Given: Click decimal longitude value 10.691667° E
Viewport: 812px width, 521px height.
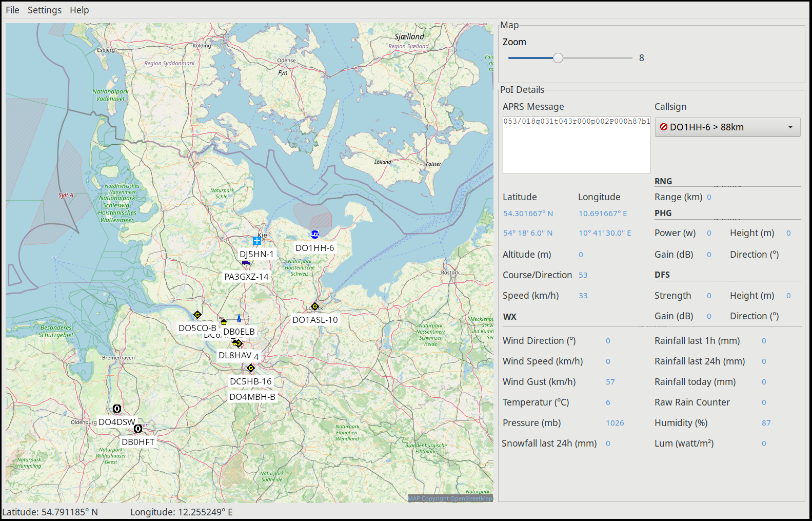Looking at the screenshot, I should pos(603,214).
